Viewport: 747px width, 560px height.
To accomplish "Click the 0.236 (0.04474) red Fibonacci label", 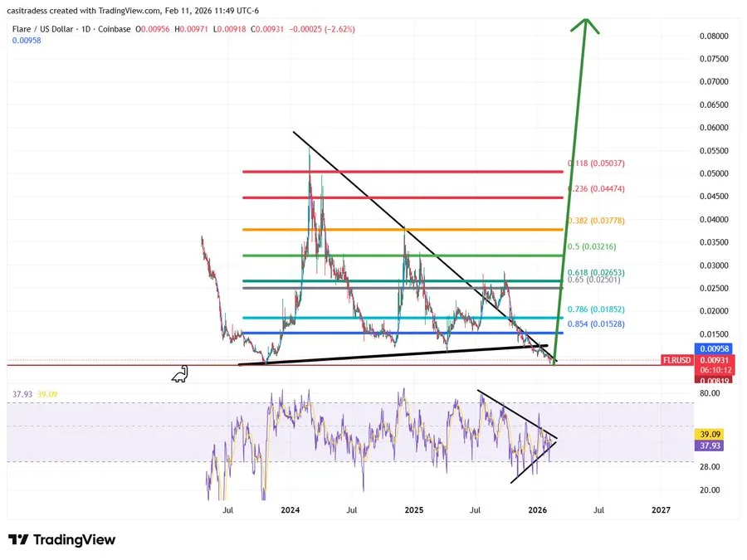I will 596,188.
